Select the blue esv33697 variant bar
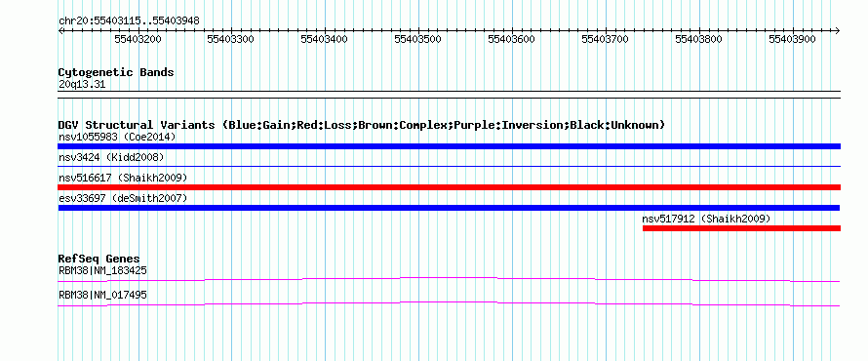This screenshot has height=361, width=868. pos(449,208)
